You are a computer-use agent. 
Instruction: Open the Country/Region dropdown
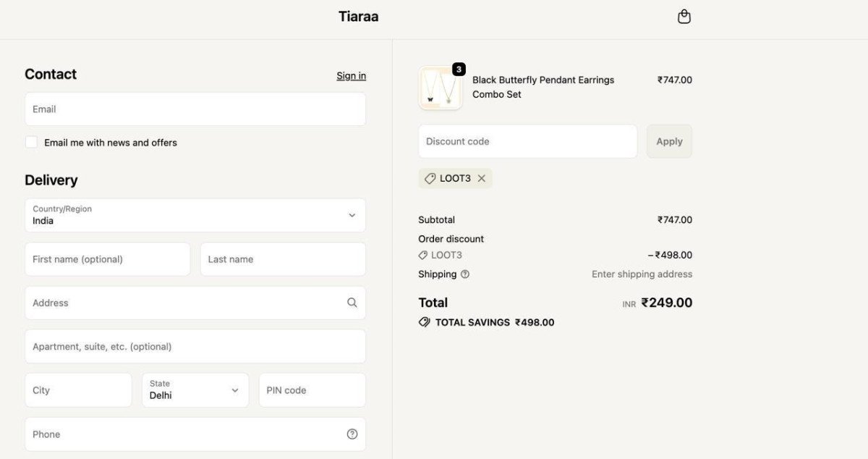195,215
